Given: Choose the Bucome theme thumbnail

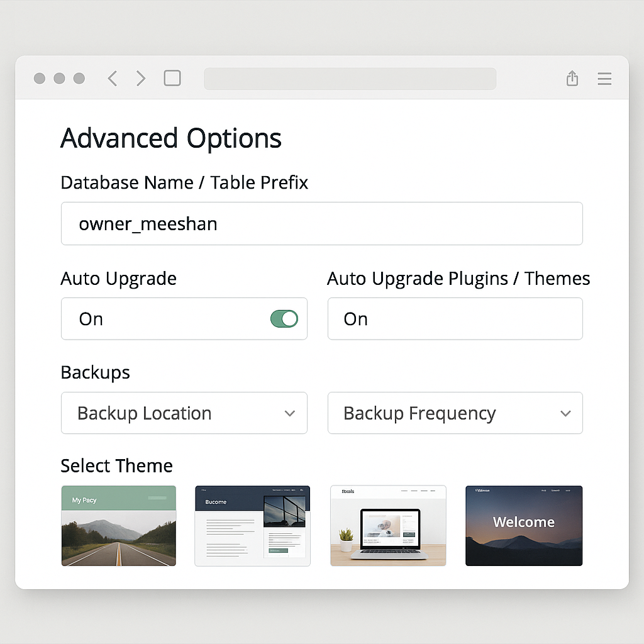Looking at the screenshot, I should click(x=252, y=526).
